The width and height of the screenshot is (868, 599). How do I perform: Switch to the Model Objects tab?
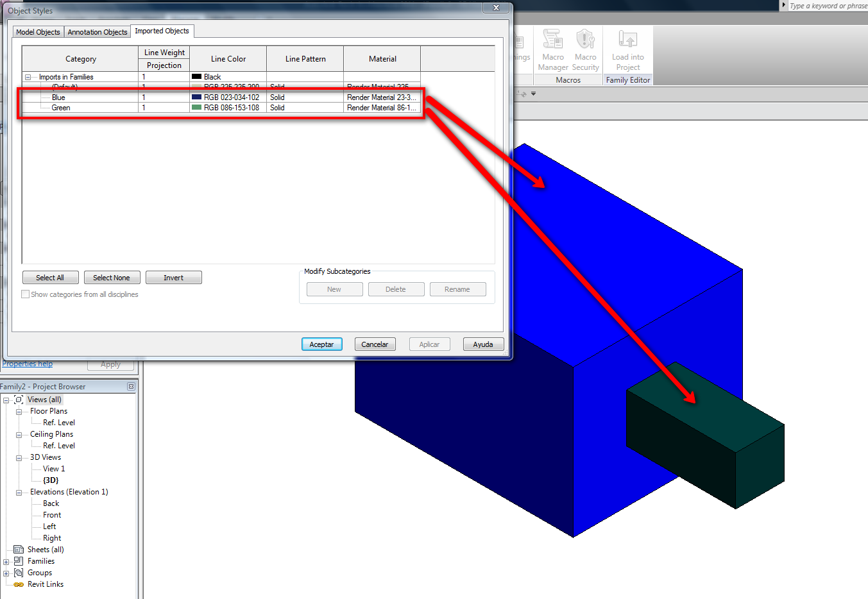38,32
